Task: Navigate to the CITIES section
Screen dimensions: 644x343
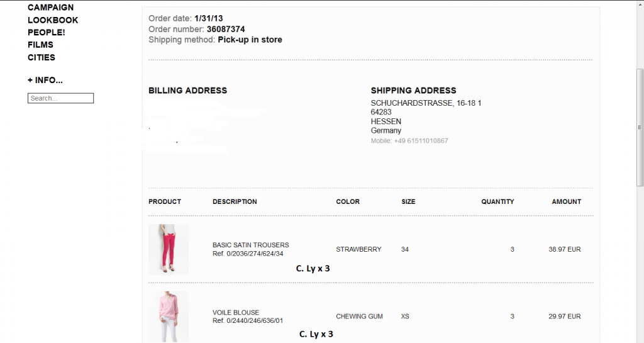Action: [42, 57]
